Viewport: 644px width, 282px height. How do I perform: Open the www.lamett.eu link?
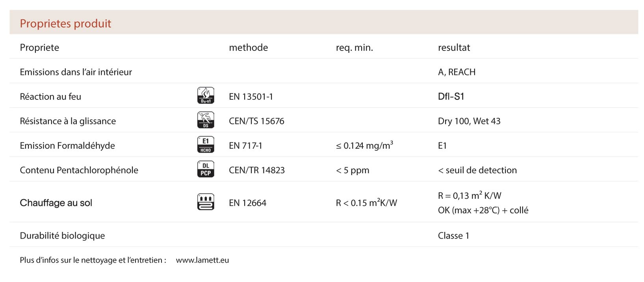pyautogui.click(x=202, y=260)
